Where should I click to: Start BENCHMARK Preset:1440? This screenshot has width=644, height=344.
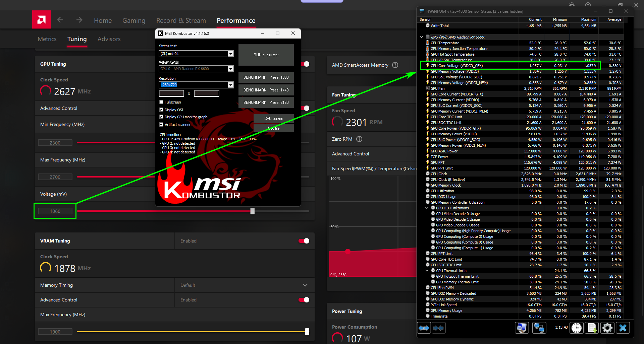(x=266, y=90)
